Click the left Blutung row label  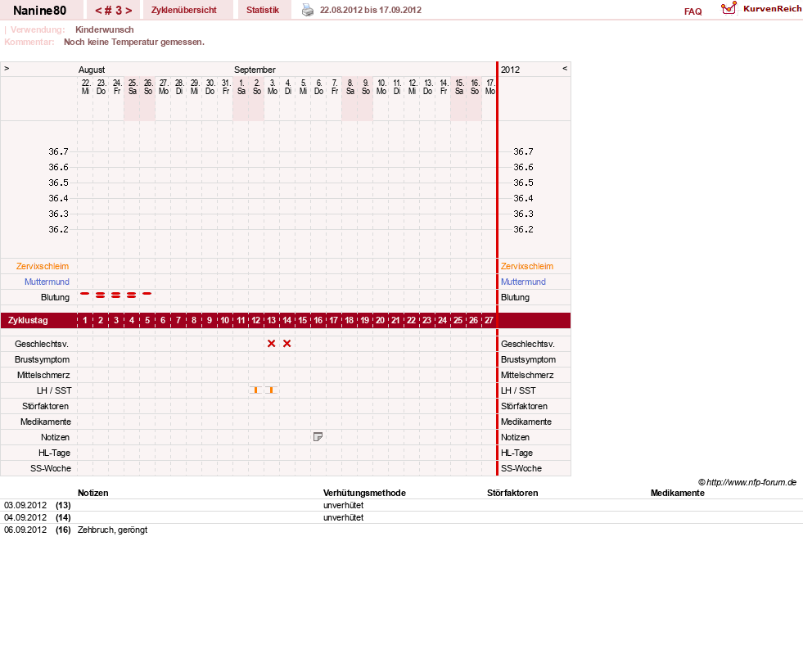(x=55, y=297)
